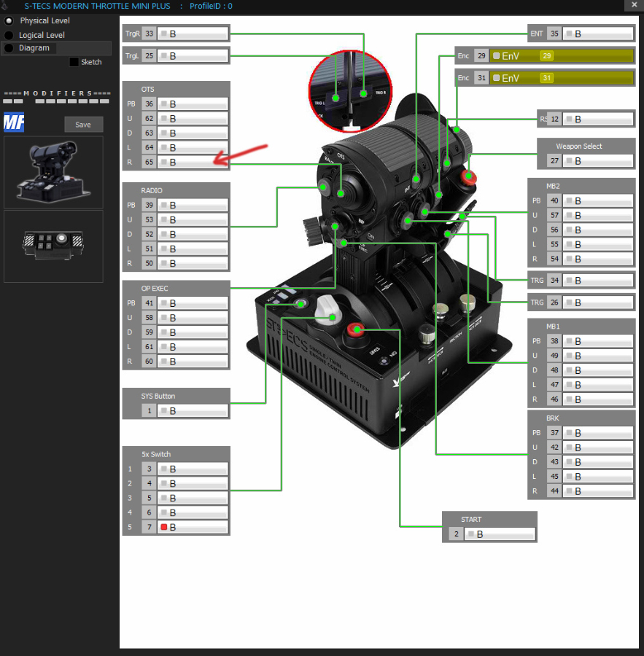Click the first modifier indicator block

tap(7, 101)
